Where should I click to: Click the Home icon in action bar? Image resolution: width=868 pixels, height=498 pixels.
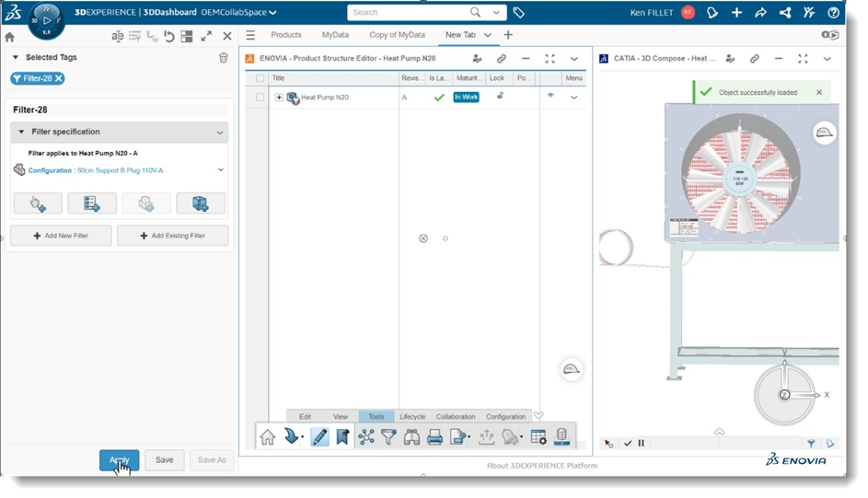(x=267, y=437)
